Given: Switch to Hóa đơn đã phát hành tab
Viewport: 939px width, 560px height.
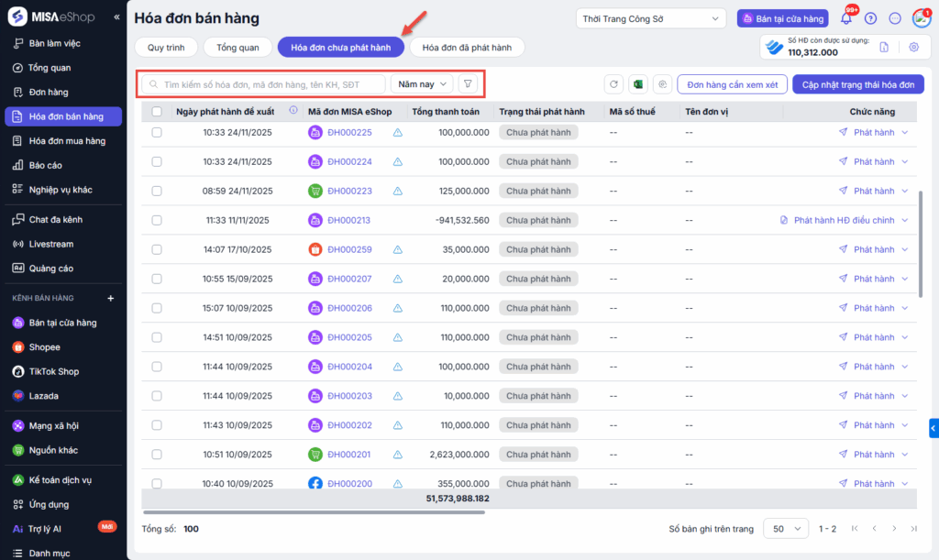Looking at the screenshot, I should tap(468, 48).
